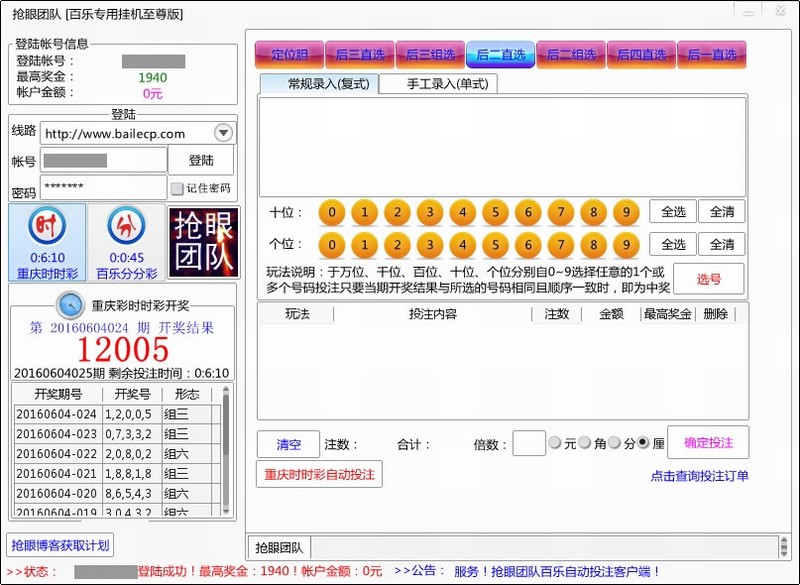Select the 角 unit radio button

click(x=585, y=443)
